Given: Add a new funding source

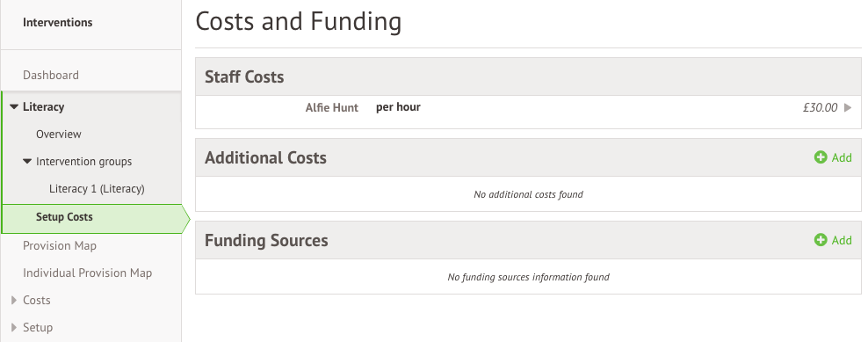Looking at the screenshot, I should click(833, 240).
